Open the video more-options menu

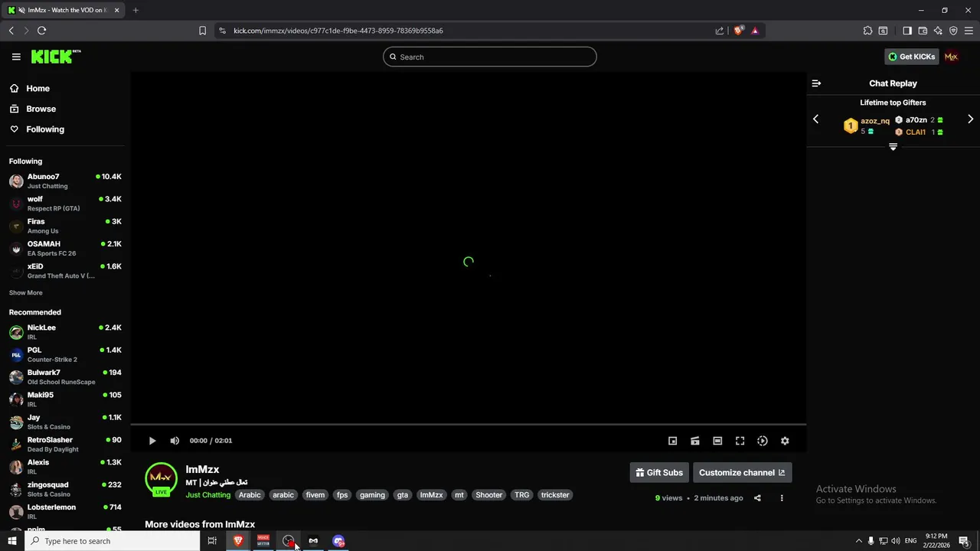782,498
